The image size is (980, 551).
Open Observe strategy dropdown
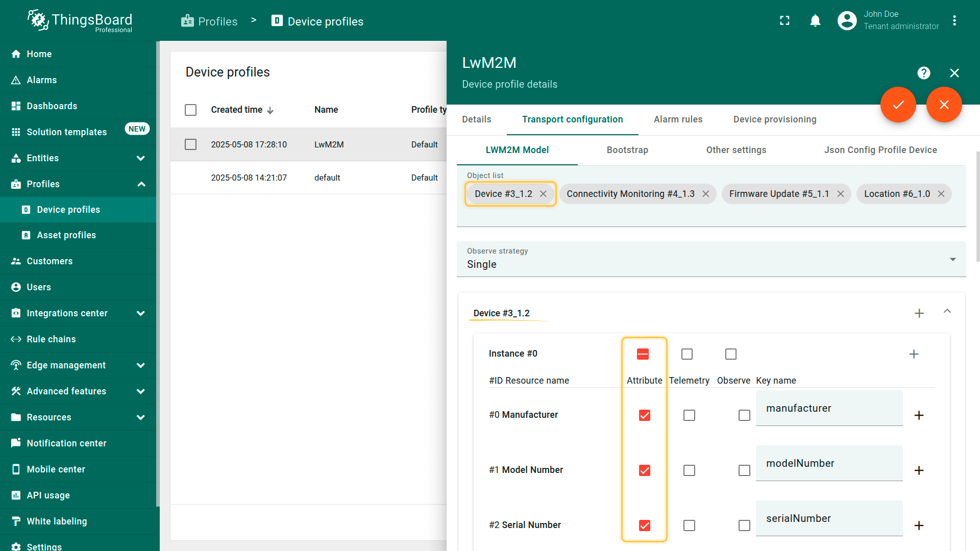pos(710,259)
